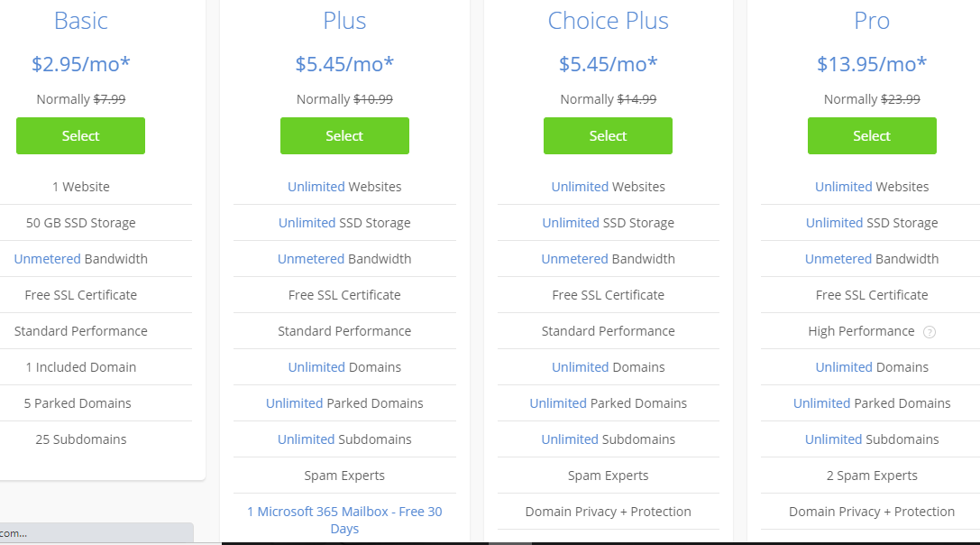Viewport: 980px width, 545px height.
Task: Select the Choice Plus hosting plan
Action: click(x=609, y=135)
